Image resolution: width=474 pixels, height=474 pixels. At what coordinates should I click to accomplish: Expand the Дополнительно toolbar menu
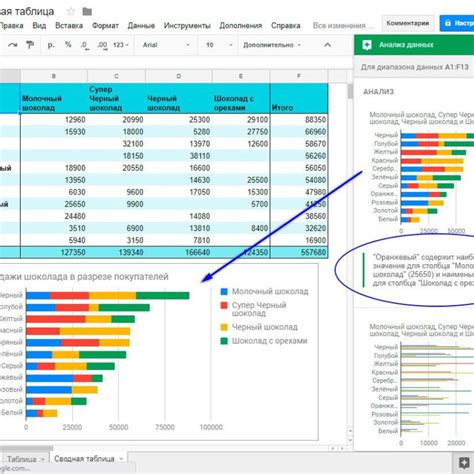(x=272, y=45)
